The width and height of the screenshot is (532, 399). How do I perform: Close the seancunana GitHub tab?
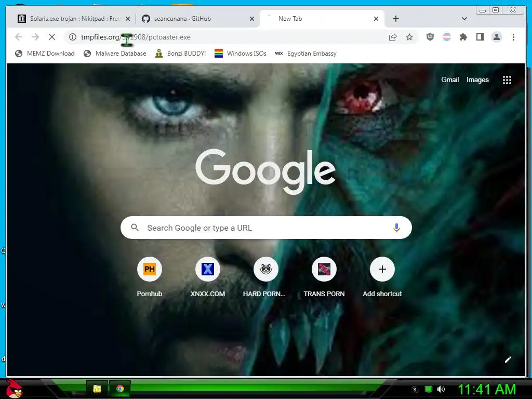click(x=252, y=19)
